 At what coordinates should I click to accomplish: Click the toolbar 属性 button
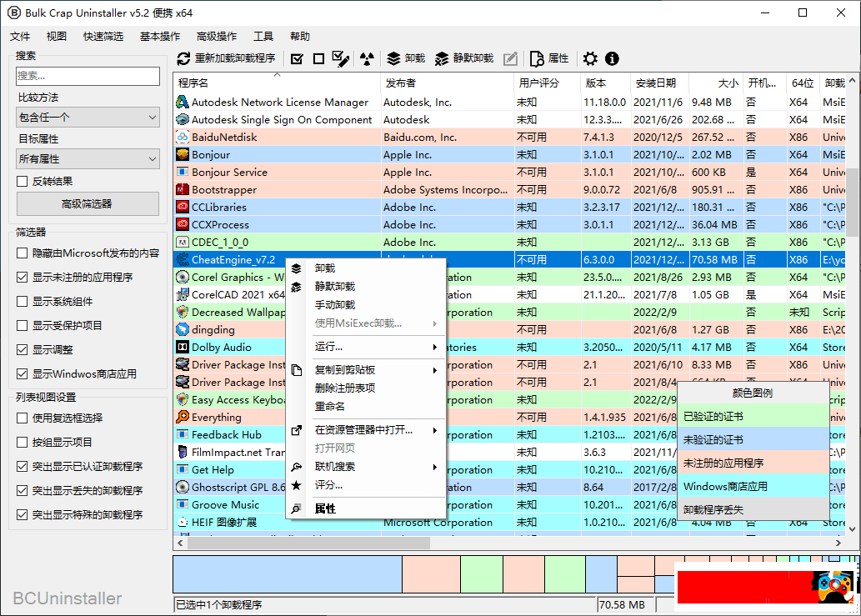click(x=549, y=58)
